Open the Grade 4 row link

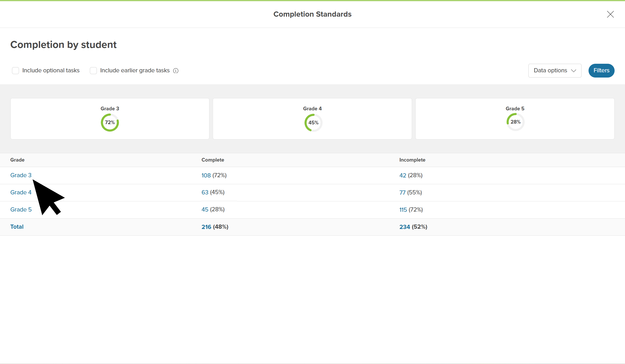[x=21, y=193]
